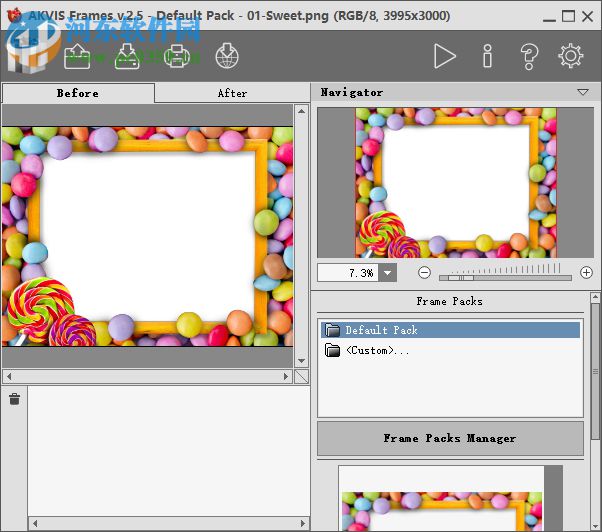
Task: Click the 7.3% zoom field
Action: [x=348, y=273]
